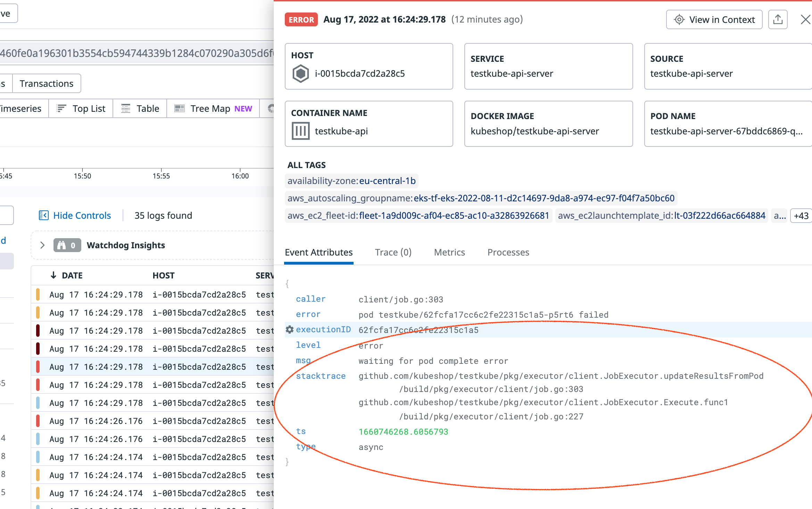Click the container icon beside testkube-api
Screen dimensions: 812x509
point(301,131)
